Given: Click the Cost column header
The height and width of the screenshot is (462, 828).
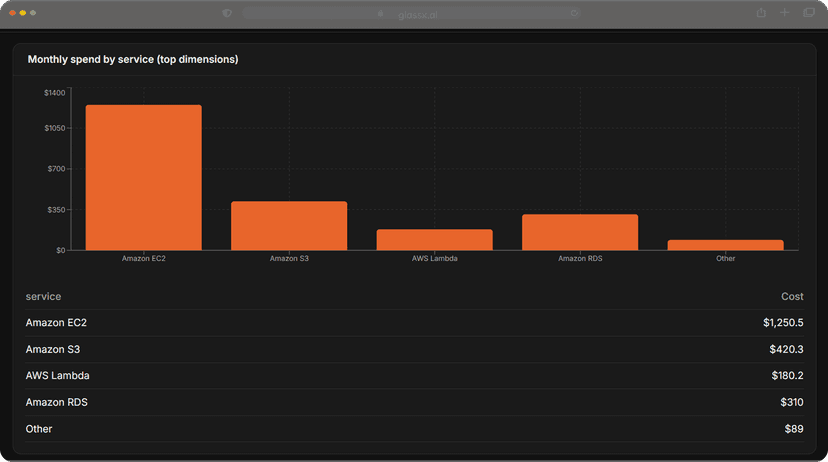Looking at the screenshot, I should coord(792,297).
